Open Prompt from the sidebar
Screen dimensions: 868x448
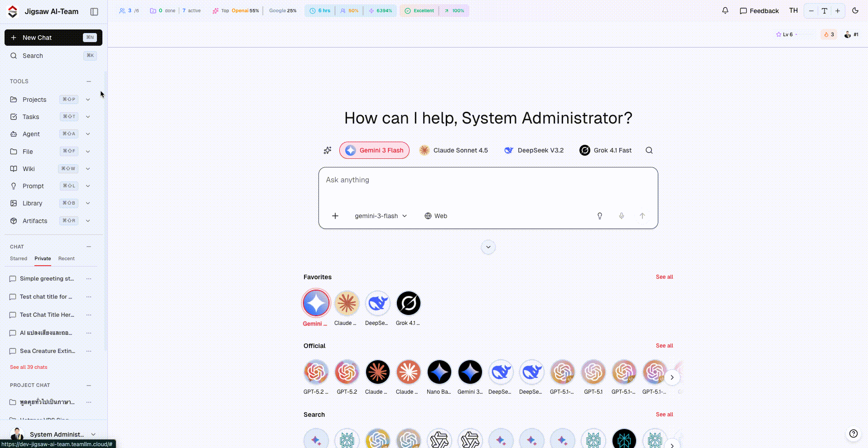(33, 186)
